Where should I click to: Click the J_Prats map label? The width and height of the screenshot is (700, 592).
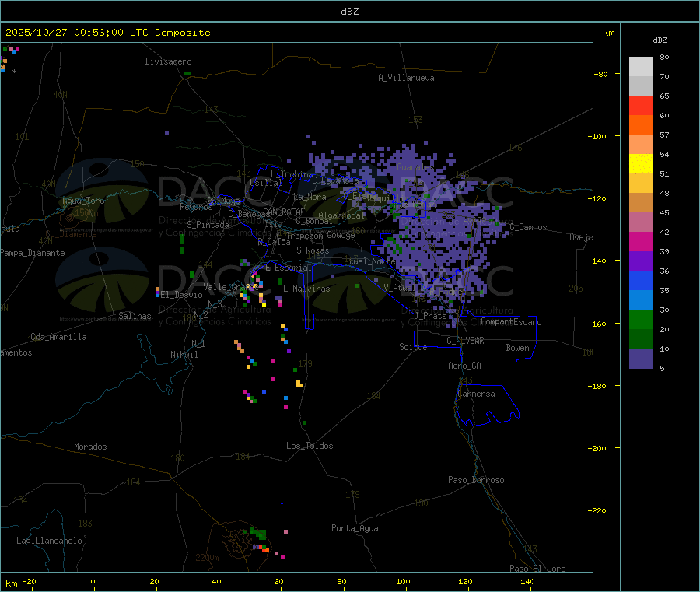pos(430,316)
